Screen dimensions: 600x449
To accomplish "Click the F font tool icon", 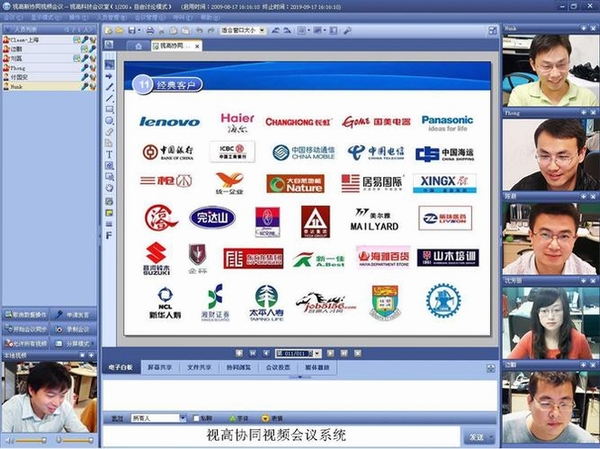I will (x=109, y=235).
